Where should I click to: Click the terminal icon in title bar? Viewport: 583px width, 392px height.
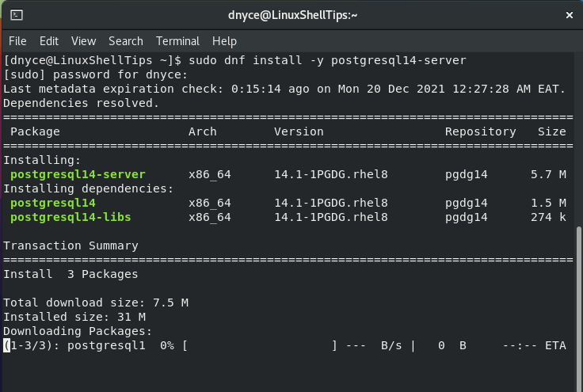pos(17,15)
